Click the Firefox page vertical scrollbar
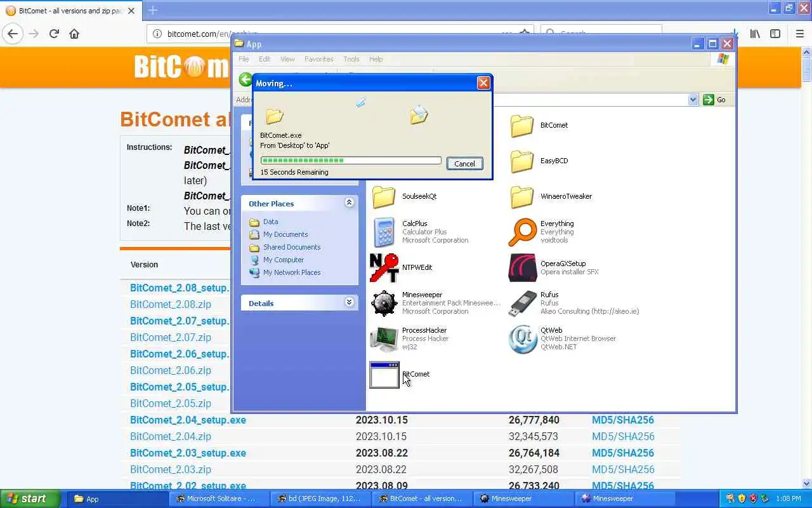This screenshot has width=812, height=508. (x=806, y=267)
